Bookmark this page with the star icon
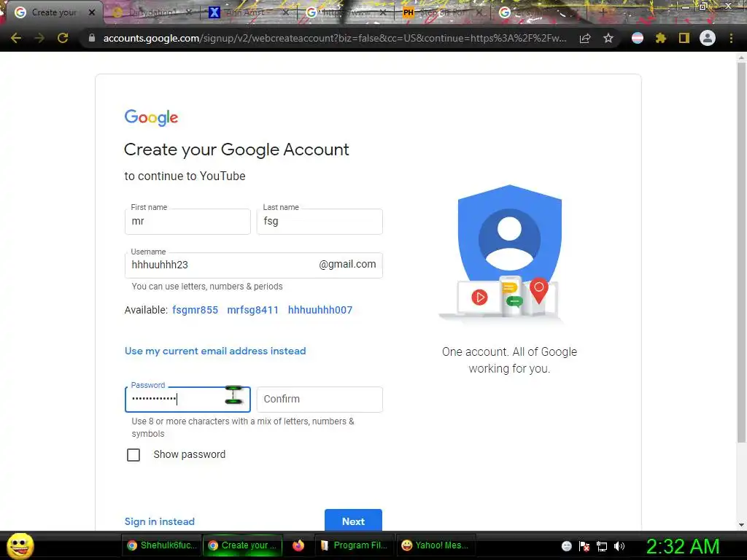 click(608, 38)
